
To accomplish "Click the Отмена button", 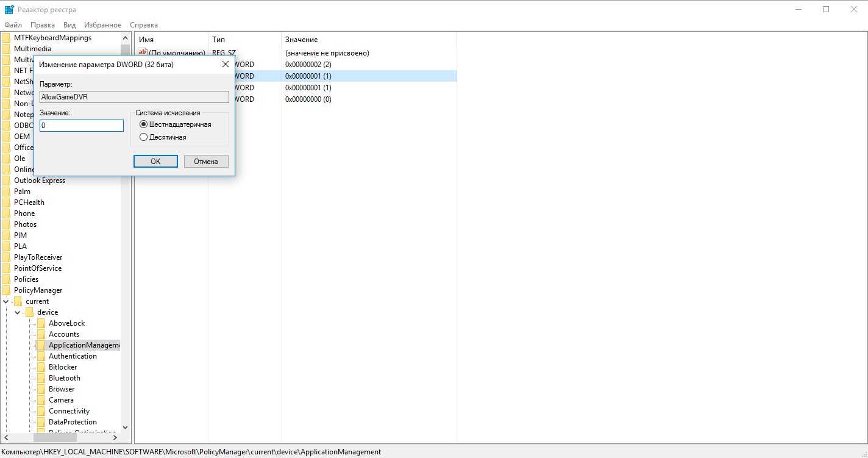I will click(x=206, y=162).
